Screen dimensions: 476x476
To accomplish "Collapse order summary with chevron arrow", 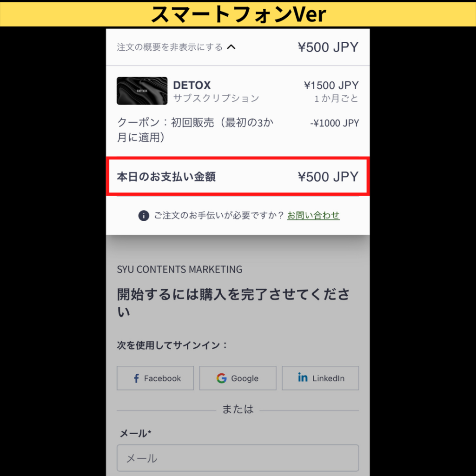I will pyautogui.click(x=231, y=47).
